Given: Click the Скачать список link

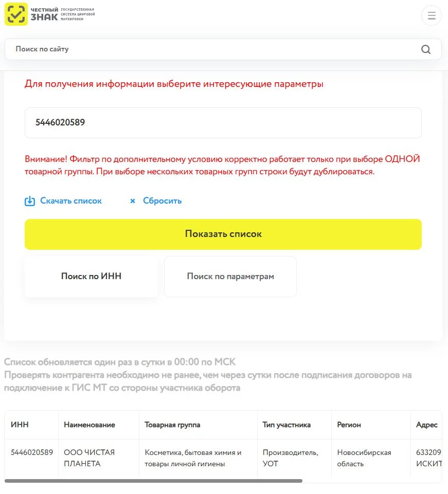Looking at the screenshot, I should [71, 201].
